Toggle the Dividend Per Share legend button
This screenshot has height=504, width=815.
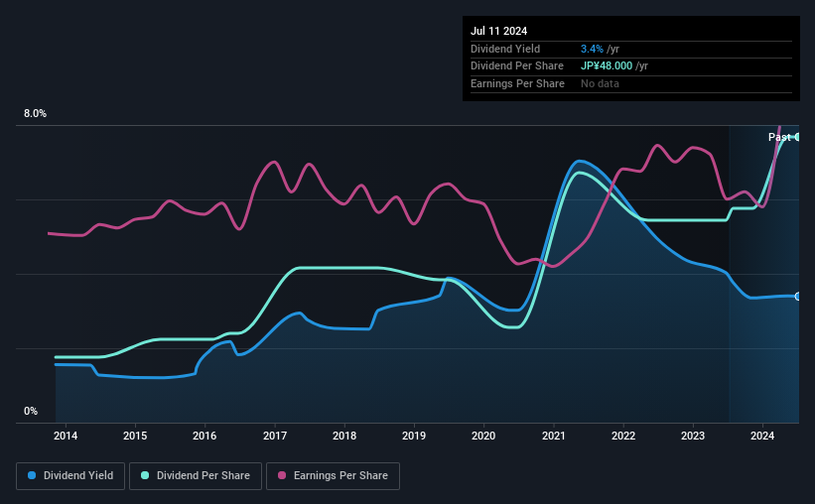pos(196,476)
